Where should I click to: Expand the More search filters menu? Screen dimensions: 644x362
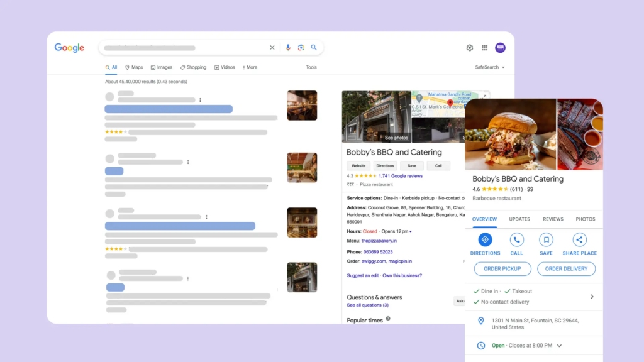point(250,67)
